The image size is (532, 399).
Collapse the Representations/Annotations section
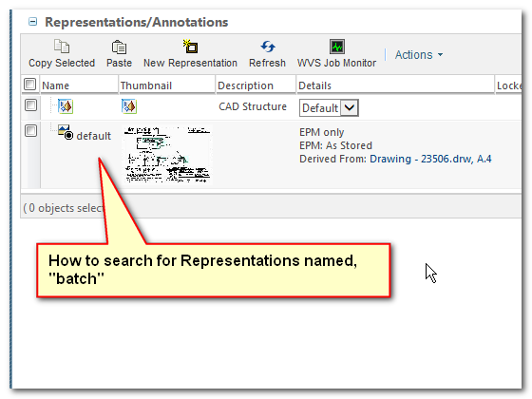coord(32,22)
